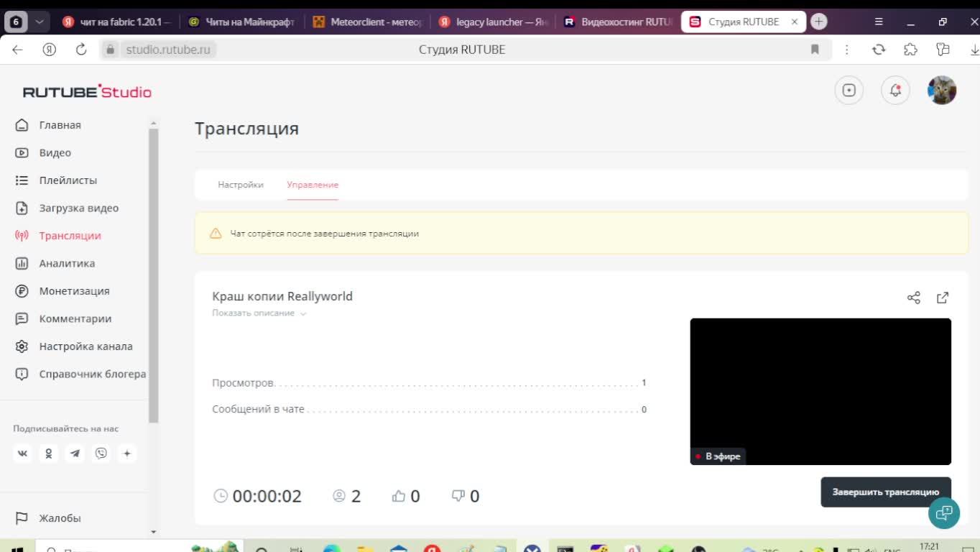This screenshot has height=552, width=980.
Task: Open new browser tab plus button
Action: [818, 22]
